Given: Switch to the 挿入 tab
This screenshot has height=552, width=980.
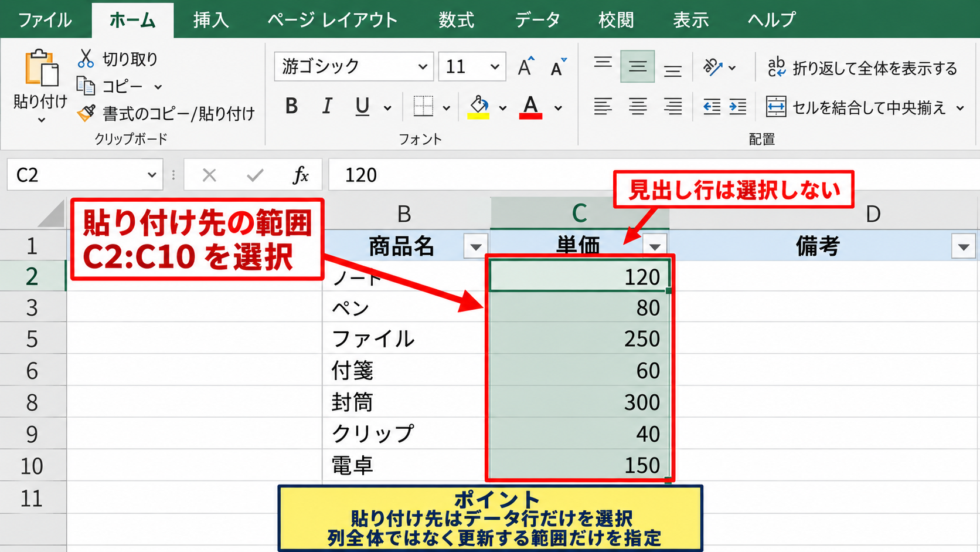Looking at the screenshot, I should 210,20.
